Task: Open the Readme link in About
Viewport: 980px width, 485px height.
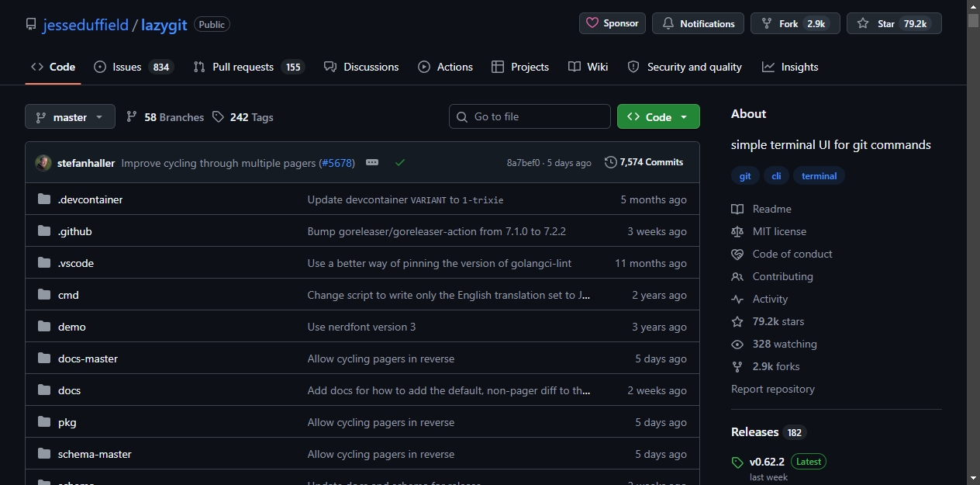Action: click(x=761, y=209)
